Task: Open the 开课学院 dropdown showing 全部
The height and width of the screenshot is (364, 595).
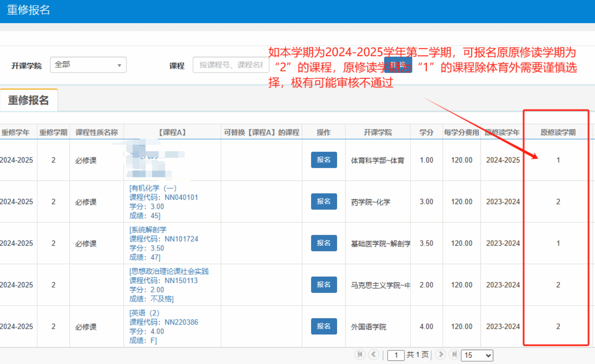Action: tap(88, 65)
